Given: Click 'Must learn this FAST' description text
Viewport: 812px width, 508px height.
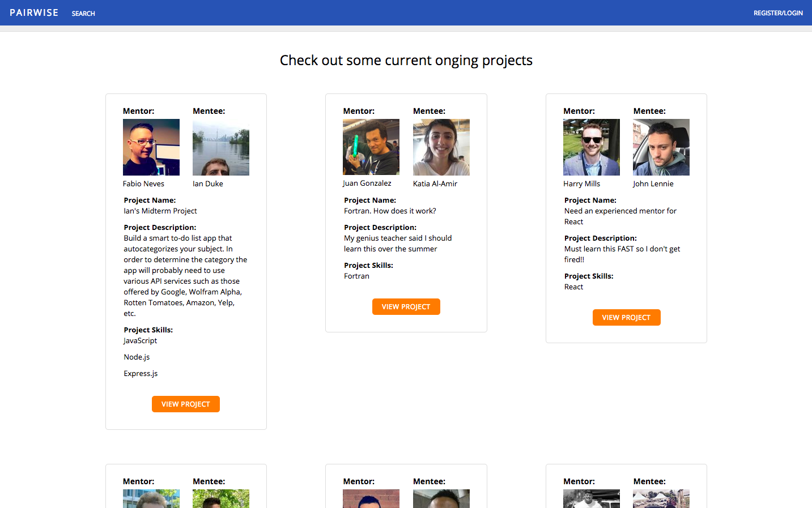Looking at the screenshot, I should [x=622, y=254].
